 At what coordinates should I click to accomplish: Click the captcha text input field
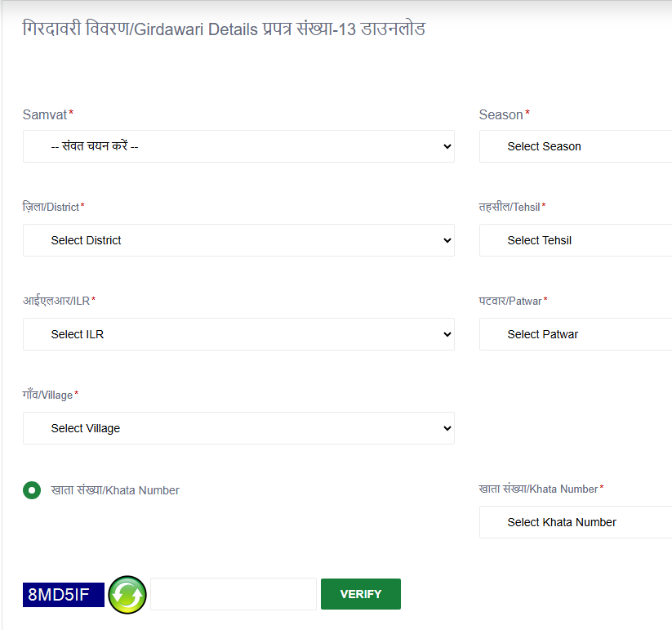tap(234, 594)
